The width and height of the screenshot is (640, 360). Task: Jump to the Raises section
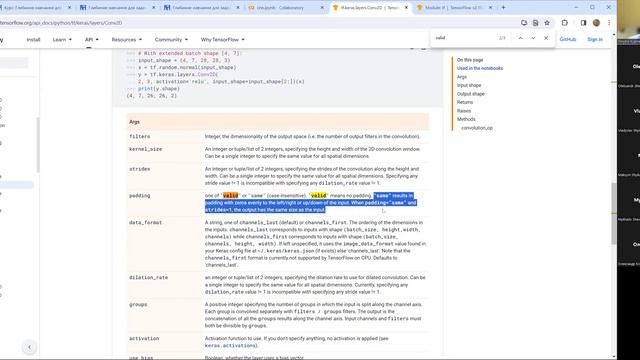point(464,111)
